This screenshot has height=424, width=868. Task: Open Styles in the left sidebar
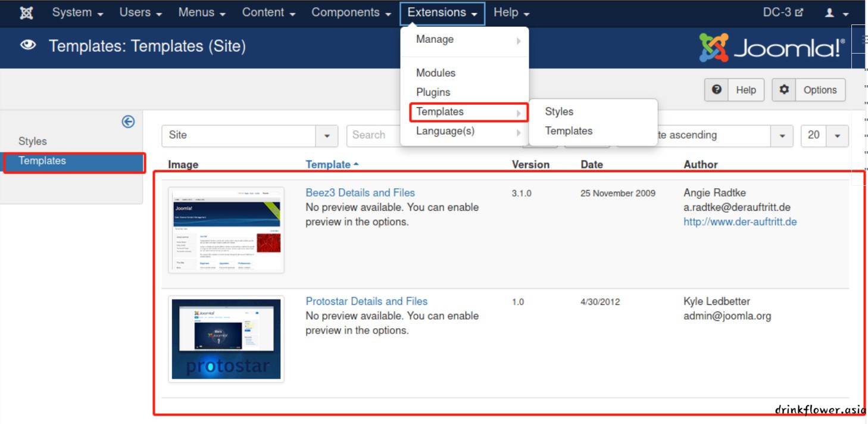(33, 141)
